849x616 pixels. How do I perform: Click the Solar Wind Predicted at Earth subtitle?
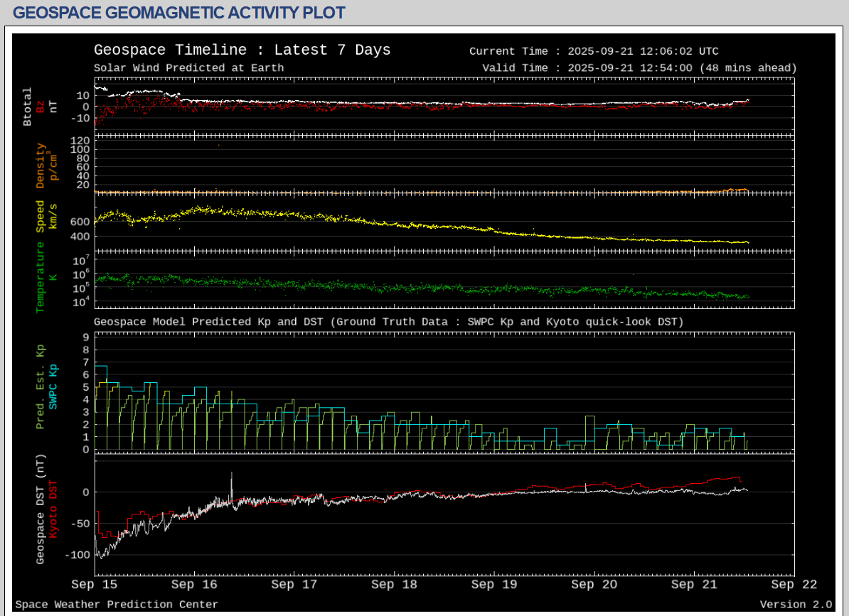pyautogui.click(x=188, y=68)
